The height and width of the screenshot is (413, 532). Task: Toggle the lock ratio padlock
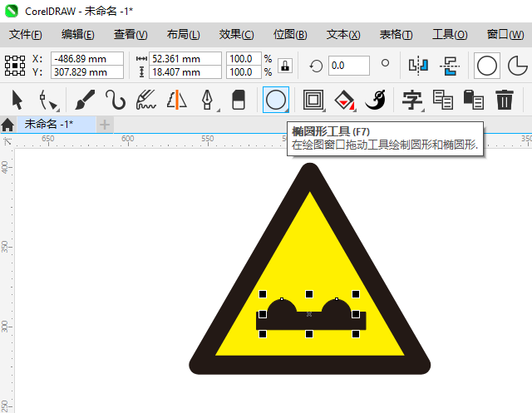click(285, 66)
